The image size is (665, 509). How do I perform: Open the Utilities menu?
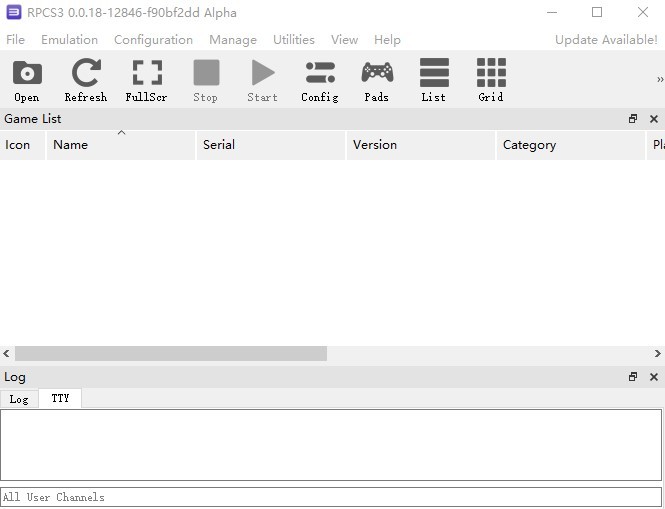click(x=293, y=40)
